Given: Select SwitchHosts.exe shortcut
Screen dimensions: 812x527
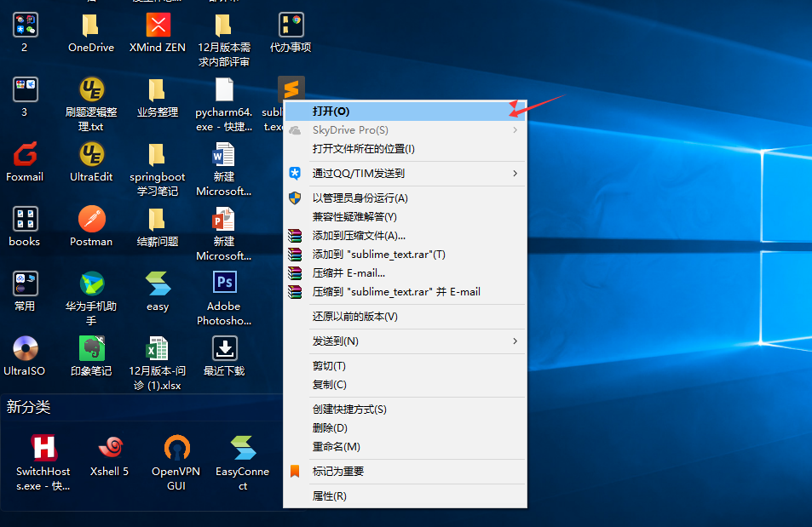Looking at the screenshot, I should click(x=43, y=448).
